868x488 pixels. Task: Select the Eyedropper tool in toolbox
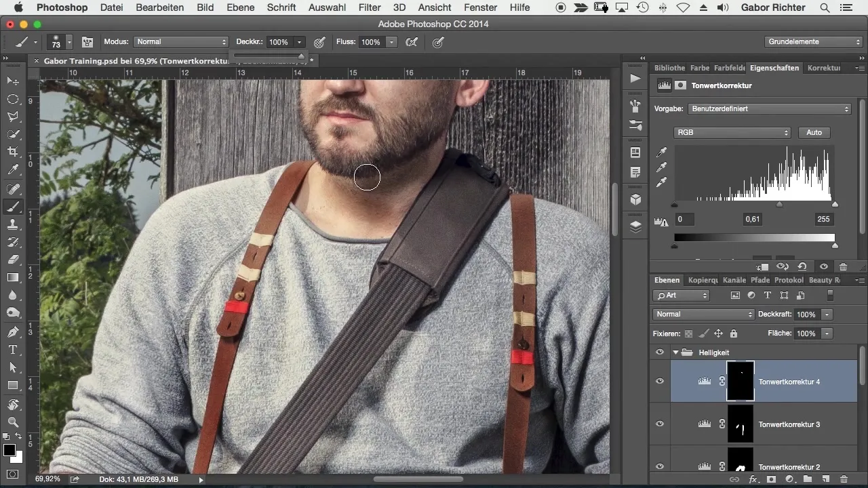(x=12, y=169)
